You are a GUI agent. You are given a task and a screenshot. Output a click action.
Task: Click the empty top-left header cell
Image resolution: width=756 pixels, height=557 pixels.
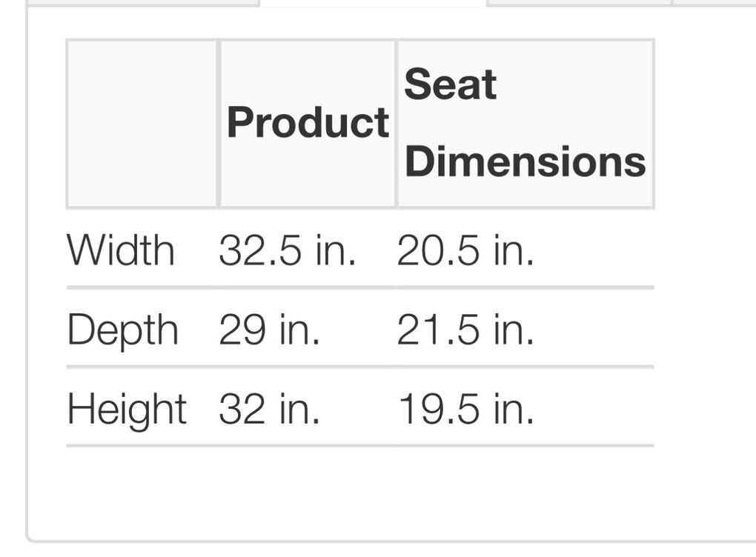pyautogui.click(x=142, y=123)
